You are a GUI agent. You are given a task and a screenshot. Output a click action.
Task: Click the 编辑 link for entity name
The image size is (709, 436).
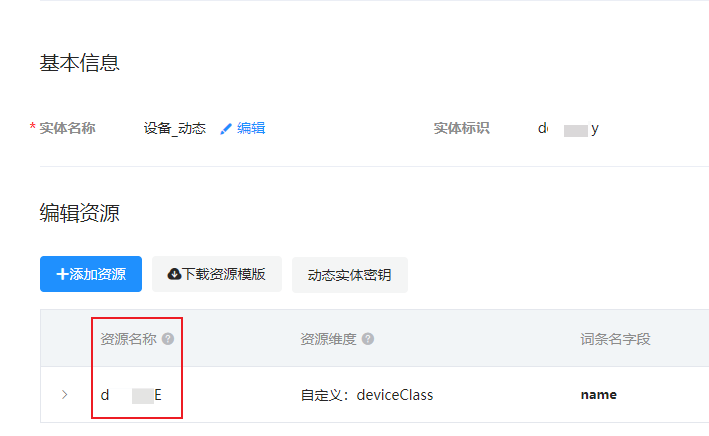(251, 128)
